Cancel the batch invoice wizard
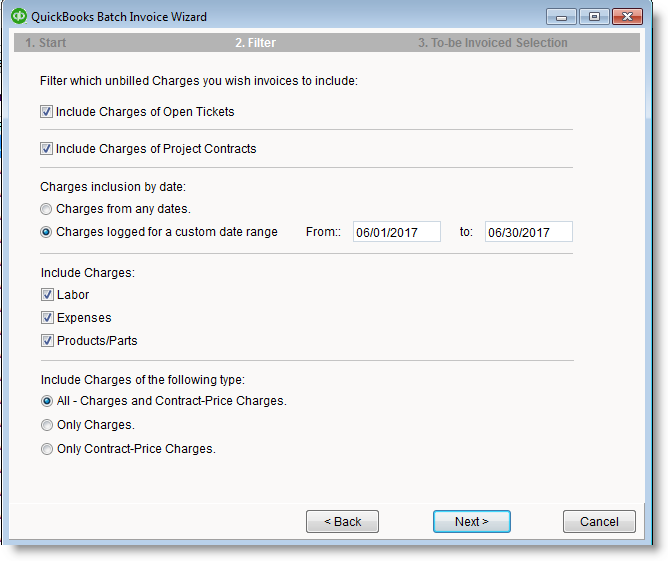670x563 pixels. pos(598,522)
